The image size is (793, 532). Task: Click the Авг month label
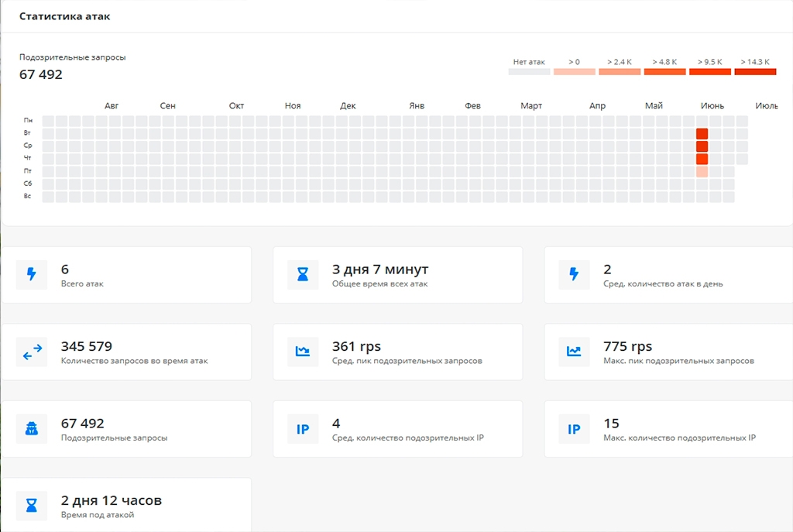point(112,105)
